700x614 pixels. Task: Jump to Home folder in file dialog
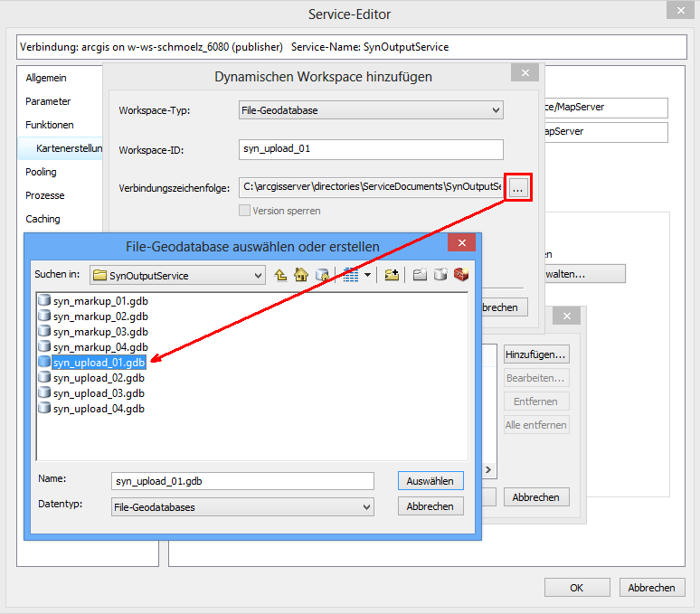[x=301, y=275]
